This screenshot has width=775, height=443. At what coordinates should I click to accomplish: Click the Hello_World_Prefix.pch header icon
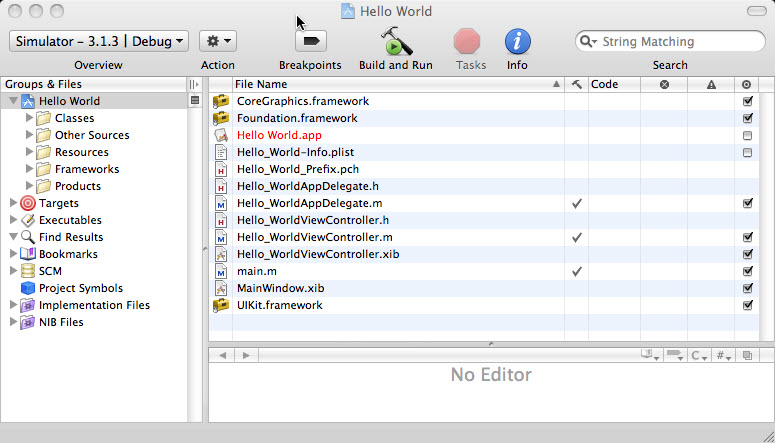[x=221, y=169]
